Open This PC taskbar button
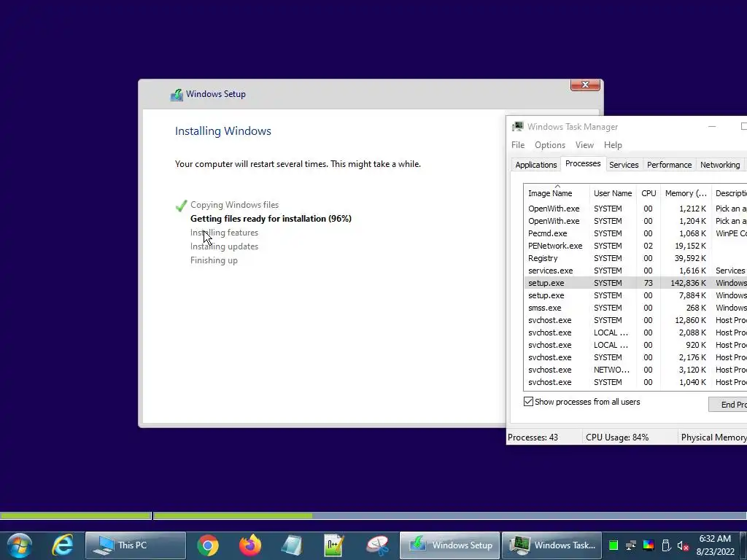Screen dimensions: 747x560 (136, 545)
